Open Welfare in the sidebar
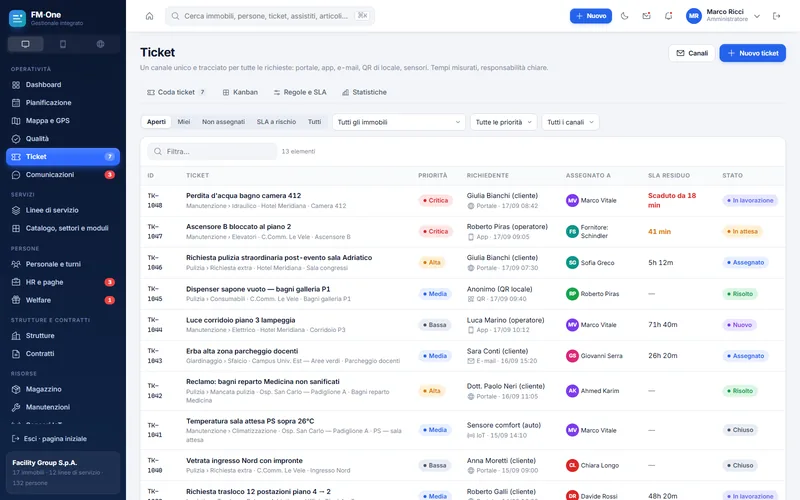 coord(63,300)
